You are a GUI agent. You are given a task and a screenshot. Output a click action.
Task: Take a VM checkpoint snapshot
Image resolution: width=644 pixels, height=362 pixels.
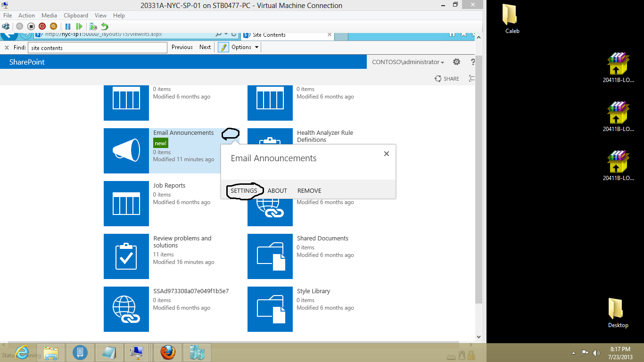93,26
